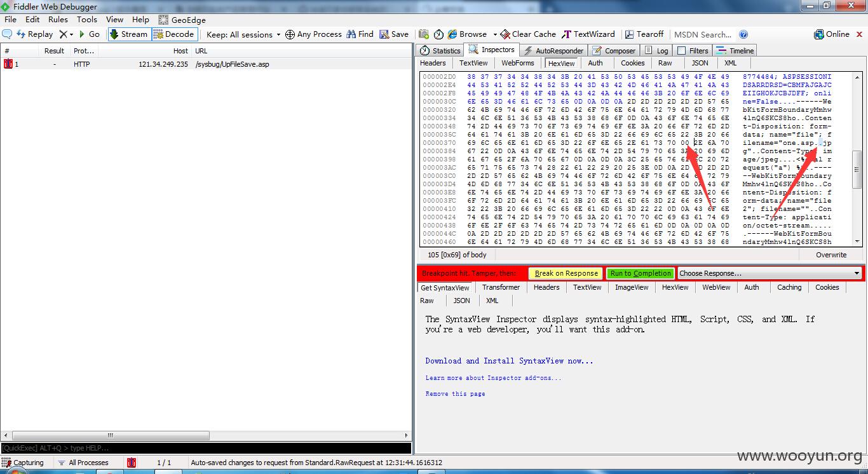Toggle Decode mode in the toolbar
868x474 pixels.
tap(174, 34)
